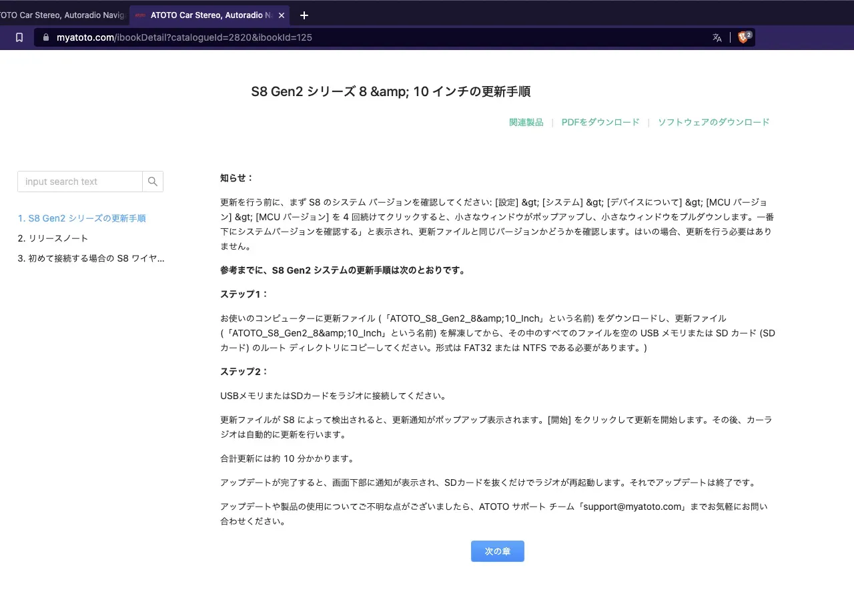Open the ソフトウェアのダウンロード link
This screenshot has height=616, width=854.
click(x=714, y=122)
